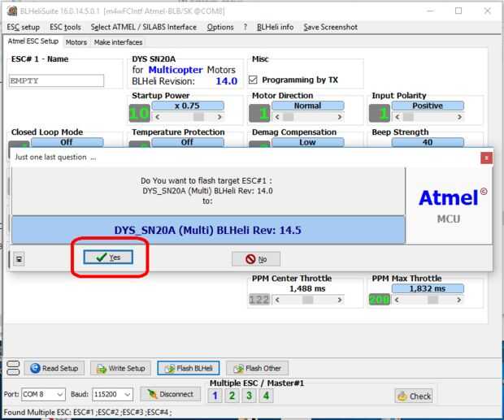Click PPM Max Throttle slider right arrow

459,300
